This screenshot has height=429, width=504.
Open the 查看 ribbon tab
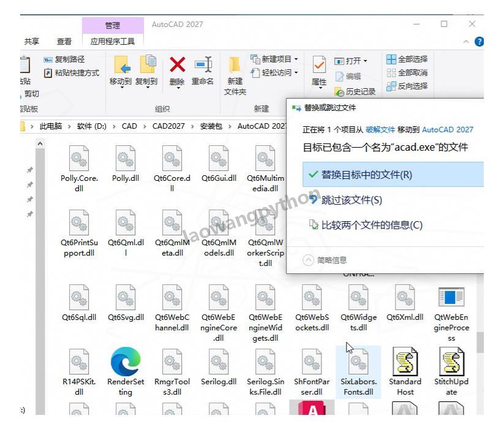(x=64, y=42)
